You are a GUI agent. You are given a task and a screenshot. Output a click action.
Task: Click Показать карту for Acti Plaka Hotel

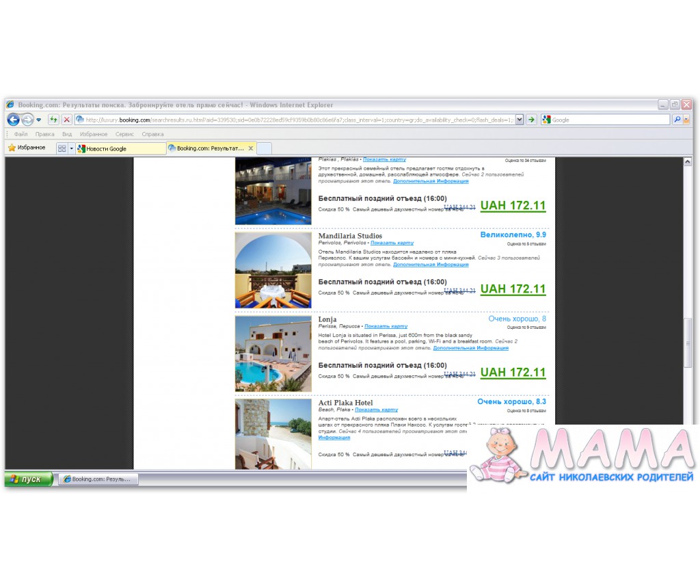click(x=377, y=410)
